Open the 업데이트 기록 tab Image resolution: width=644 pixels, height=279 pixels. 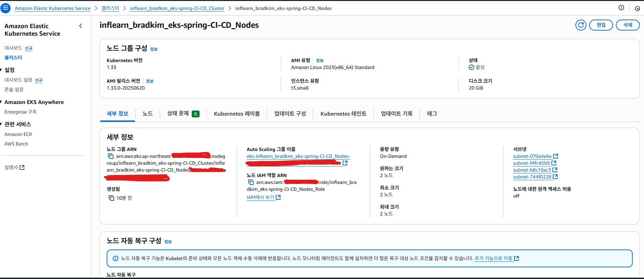click(397, 114)
